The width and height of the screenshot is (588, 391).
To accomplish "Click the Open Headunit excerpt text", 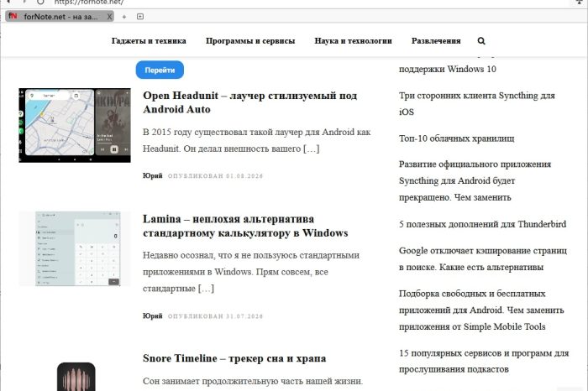I will [256, 140].
